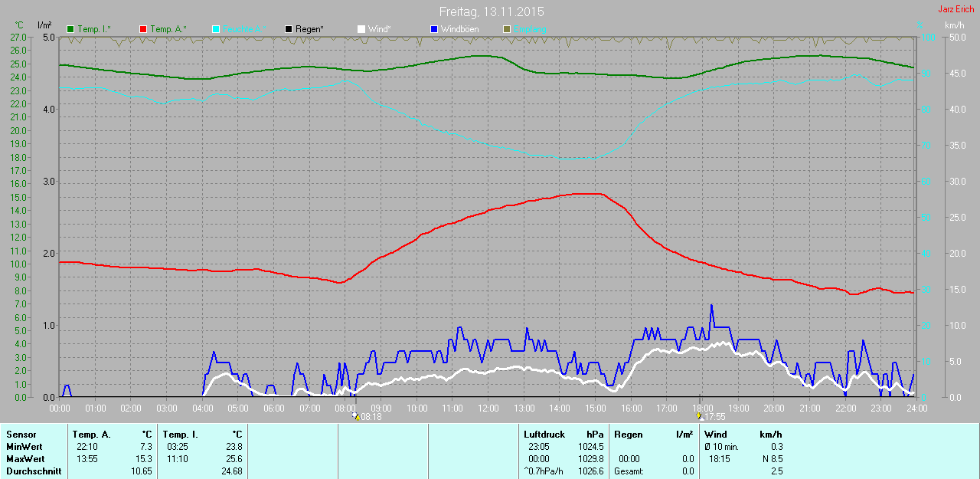Click the pressure value 1024.5
The height and width of the screenshot is (479, 980).
point(590,447)
